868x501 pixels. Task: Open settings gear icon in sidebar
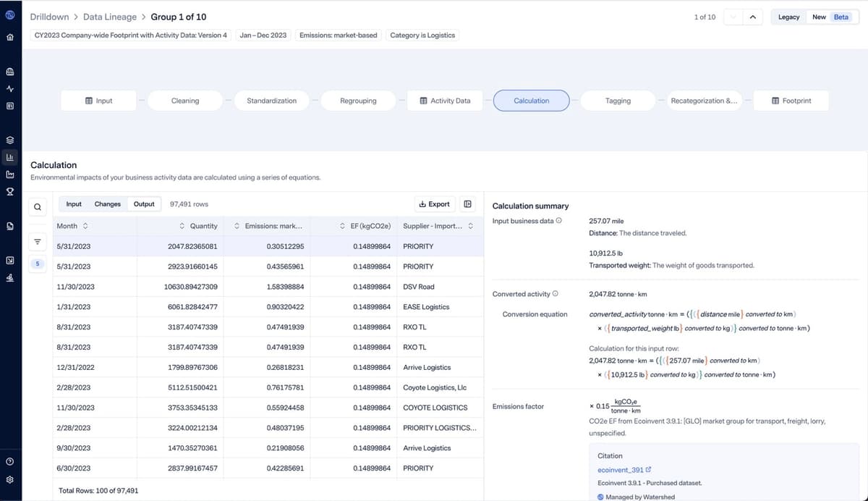(10, 479)
